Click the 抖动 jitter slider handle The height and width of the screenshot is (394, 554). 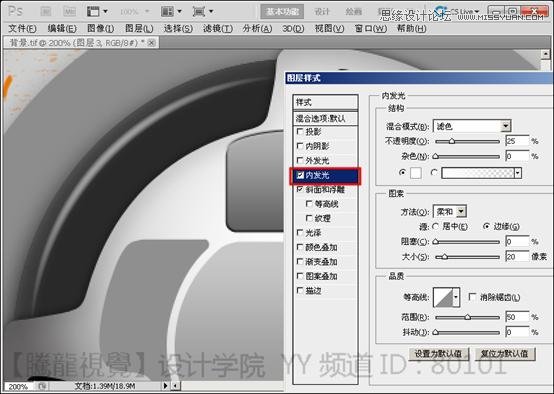click(x=436, y=332)
